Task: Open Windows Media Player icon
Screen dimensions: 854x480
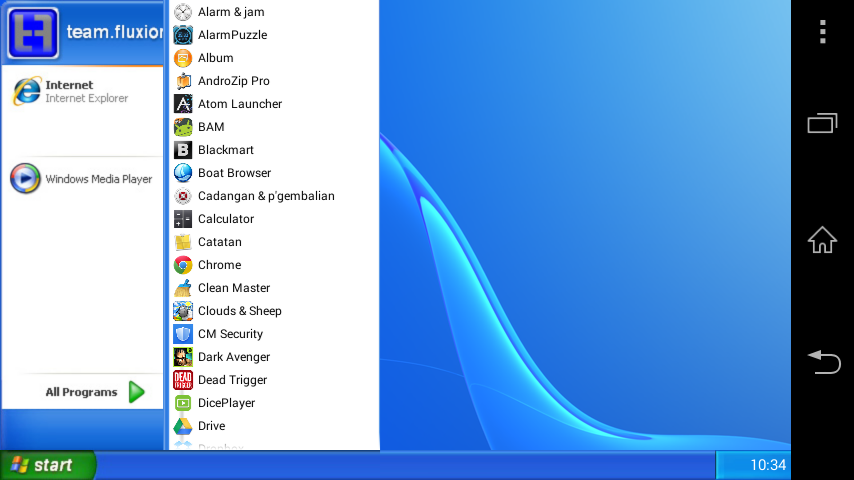Action: tap(25, 178)
